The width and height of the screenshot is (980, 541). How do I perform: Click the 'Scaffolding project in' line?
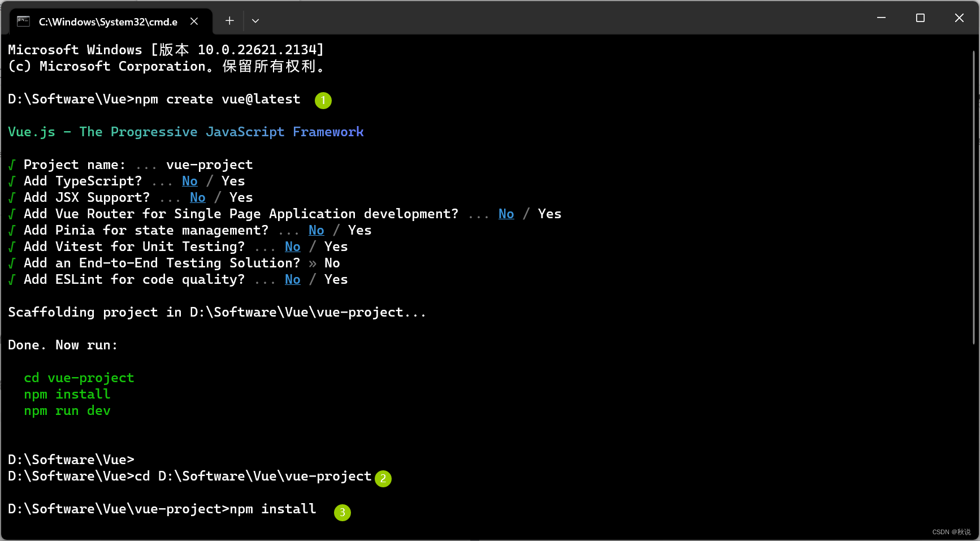point(217,313)
